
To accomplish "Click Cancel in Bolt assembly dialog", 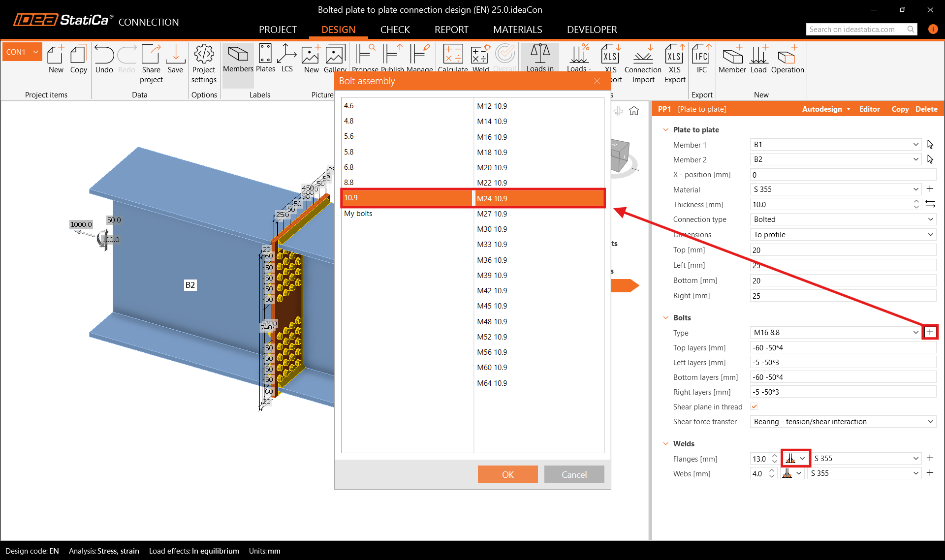I will click(574, 474).
